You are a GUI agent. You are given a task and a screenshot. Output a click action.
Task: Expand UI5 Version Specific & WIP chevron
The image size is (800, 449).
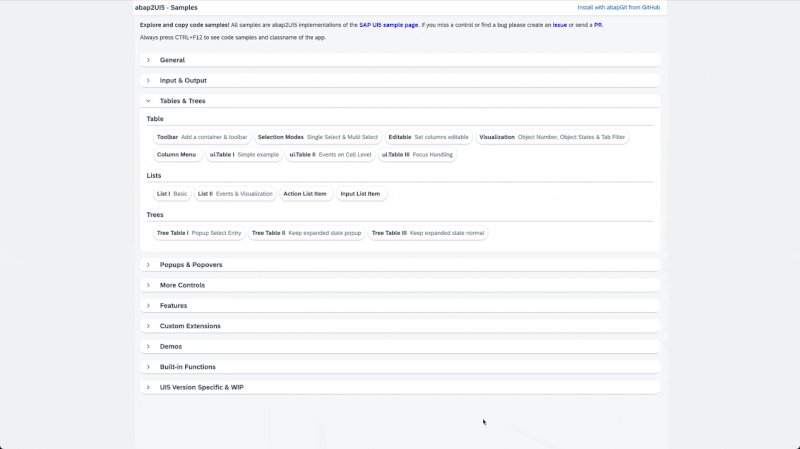148,387
